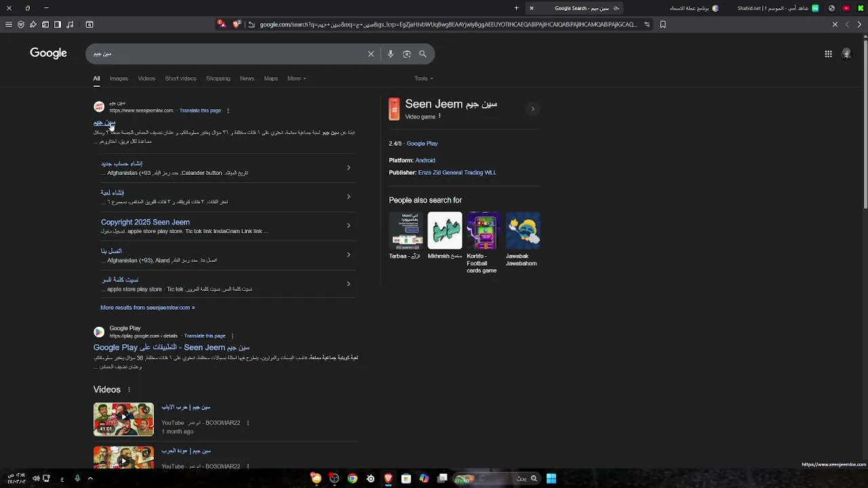The width and height of the screenshot is (868, 488).
Task: Open Brave main menu hamburger icon
Action: (x=8, y=24)
